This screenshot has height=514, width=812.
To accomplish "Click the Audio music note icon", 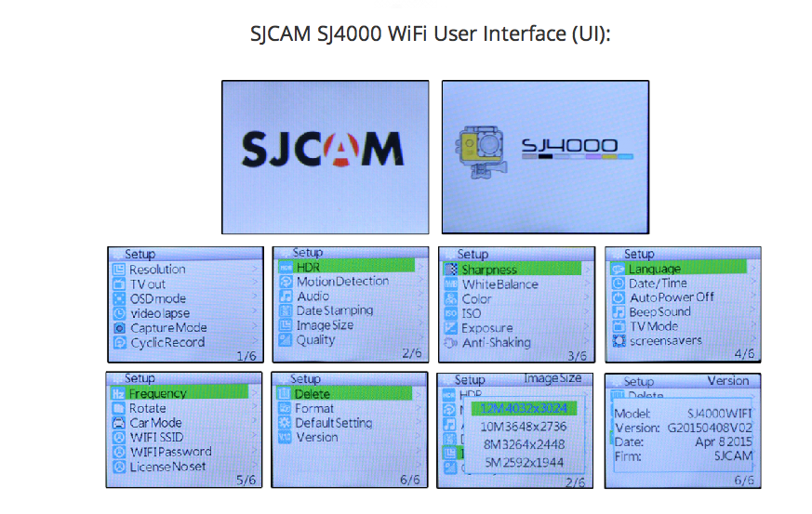I will point(286,297).
